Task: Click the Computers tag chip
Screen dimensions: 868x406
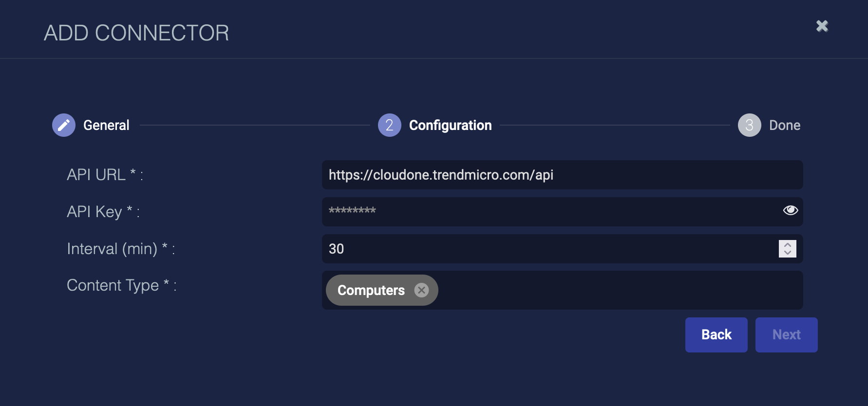Action: [371, 290]
